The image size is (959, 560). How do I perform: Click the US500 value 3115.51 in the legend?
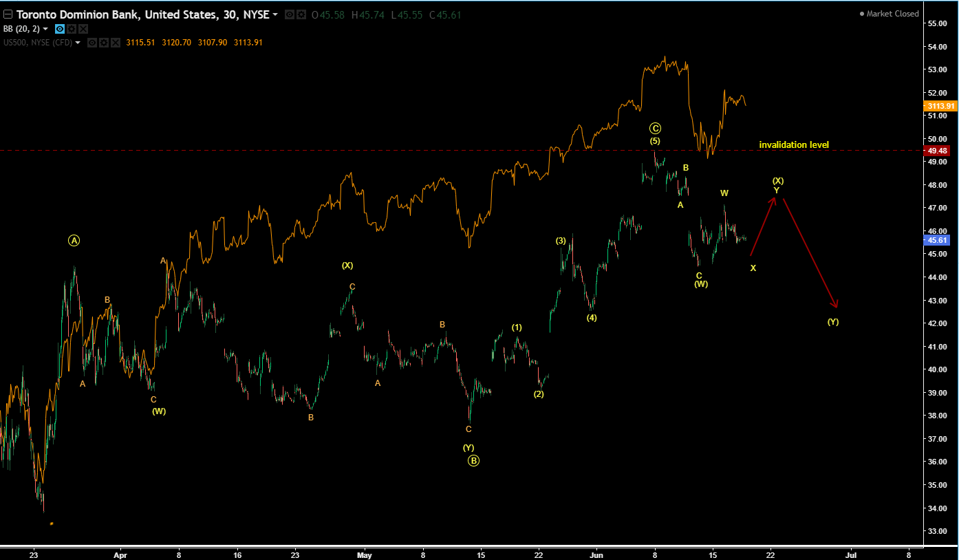tap(140, 43)
